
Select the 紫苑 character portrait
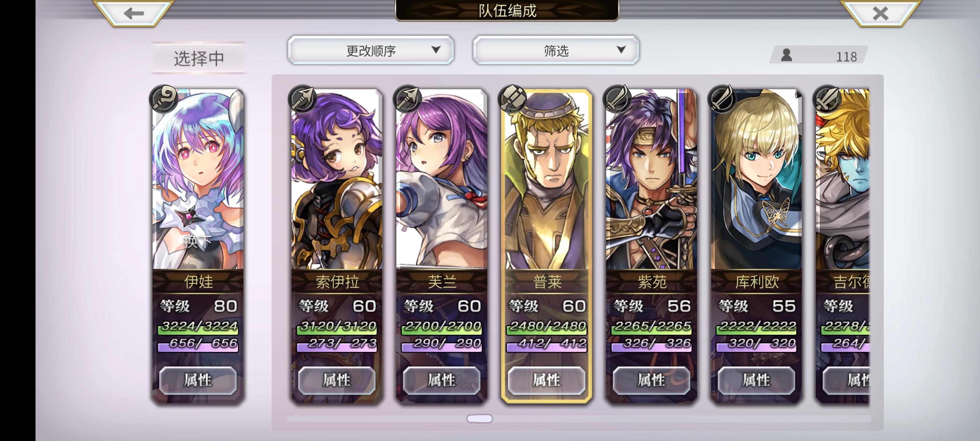point(651,179)
